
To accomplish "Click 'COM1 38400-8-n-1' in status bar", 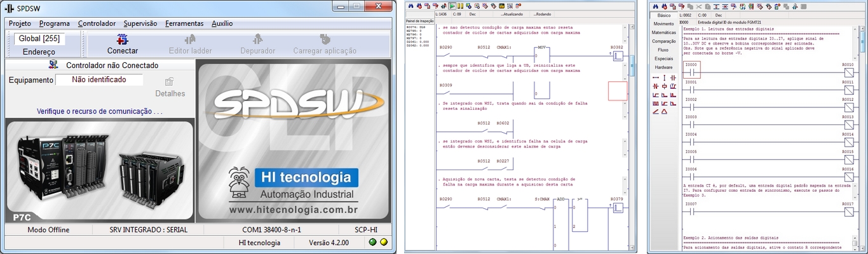I will (271, 229).
